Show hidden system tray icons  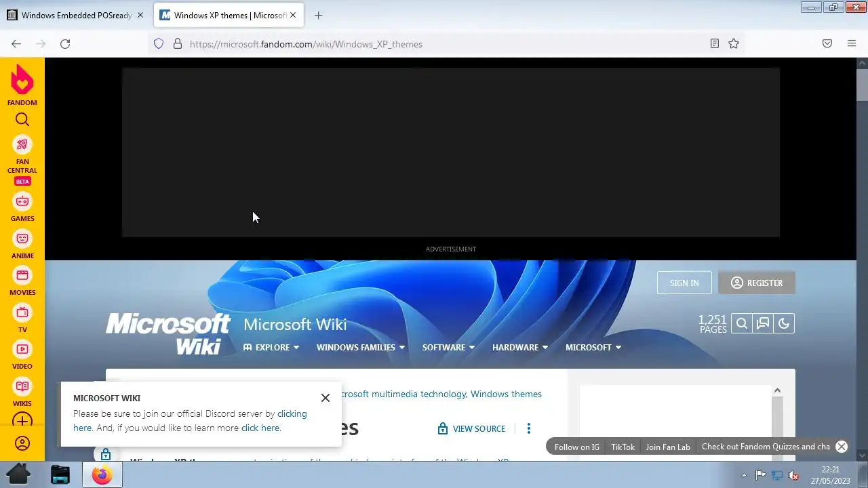click(x=744, y=475)
